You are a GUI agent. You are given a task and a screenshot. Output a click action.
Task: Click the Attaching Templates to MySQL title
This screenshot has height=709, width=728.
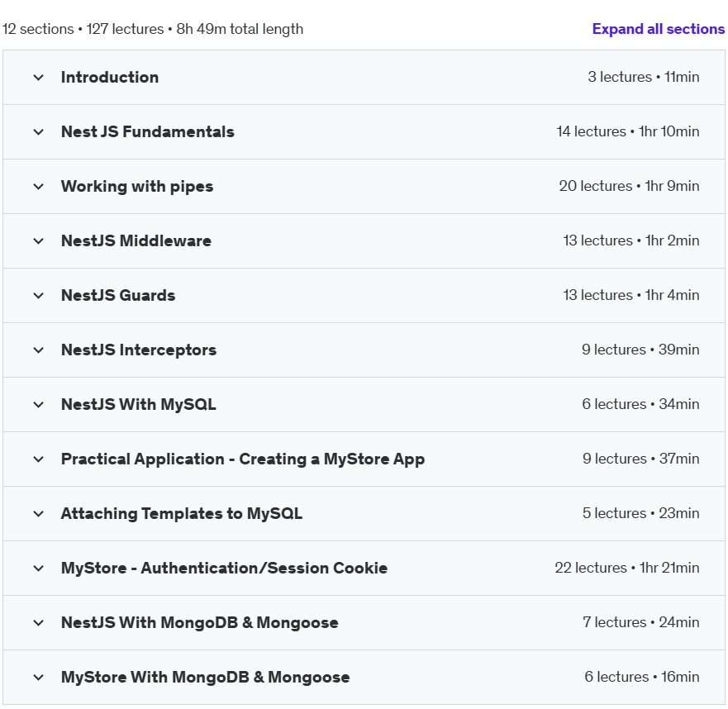tap(182, 513)
